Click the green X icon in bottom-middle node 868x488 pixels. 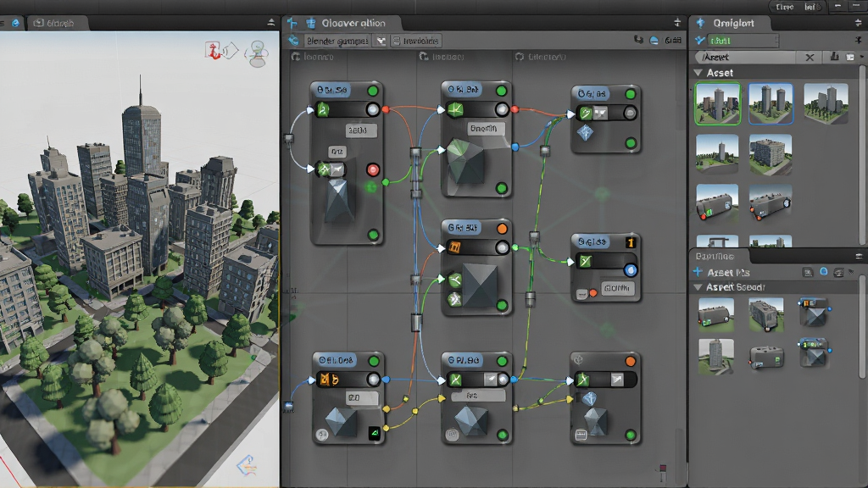(x=455, y=380)
